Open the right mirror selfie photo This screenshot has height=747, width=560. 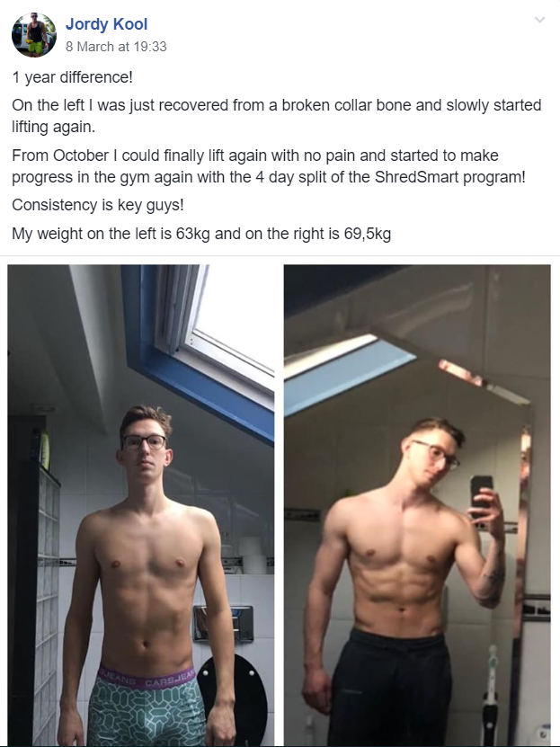point(417,505)
